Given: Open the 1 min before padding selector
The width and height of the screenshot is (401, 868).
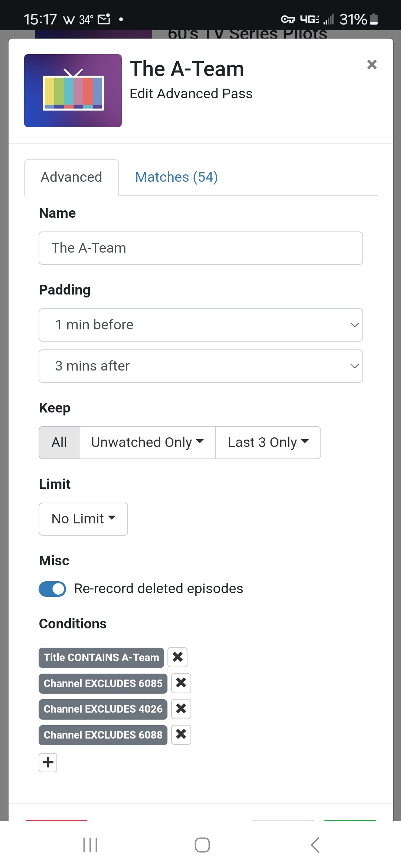Looking at the screenshot, I should [x=201, y=325].
